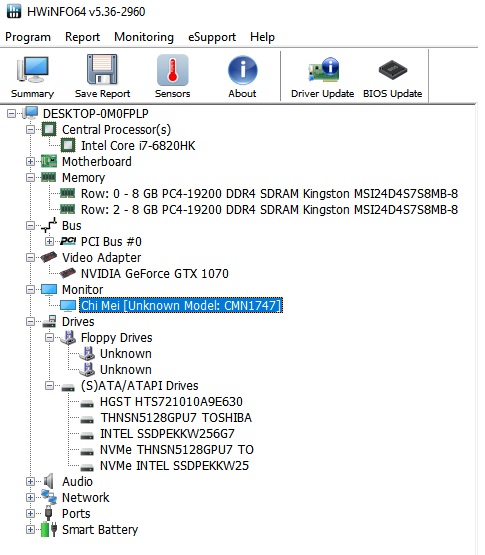Select THNSN5128GPU7 TOSHIBA drive
This screenshot has width=485, height=555.
[x=176, y=418]
